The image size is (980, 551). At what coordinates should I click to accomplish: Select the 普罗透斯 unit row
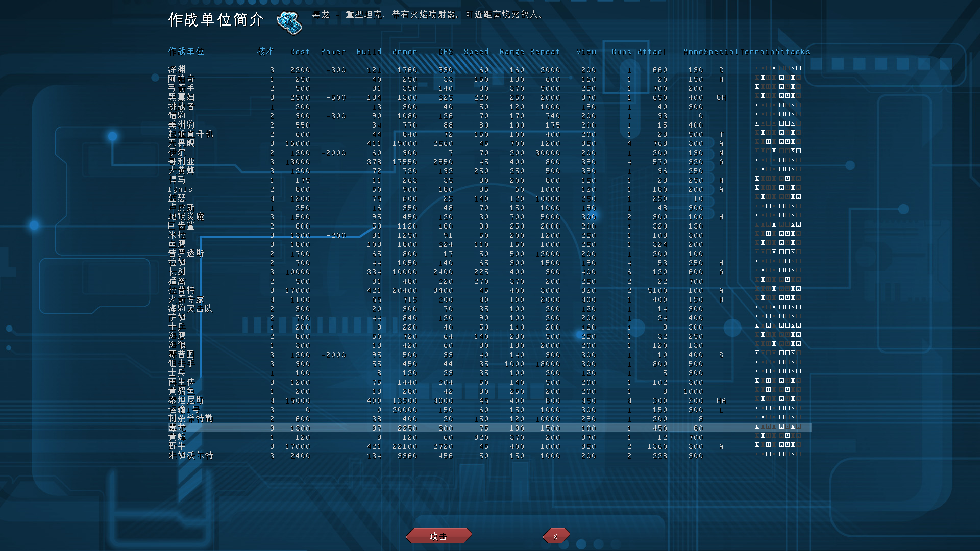[x=489, y=254]
